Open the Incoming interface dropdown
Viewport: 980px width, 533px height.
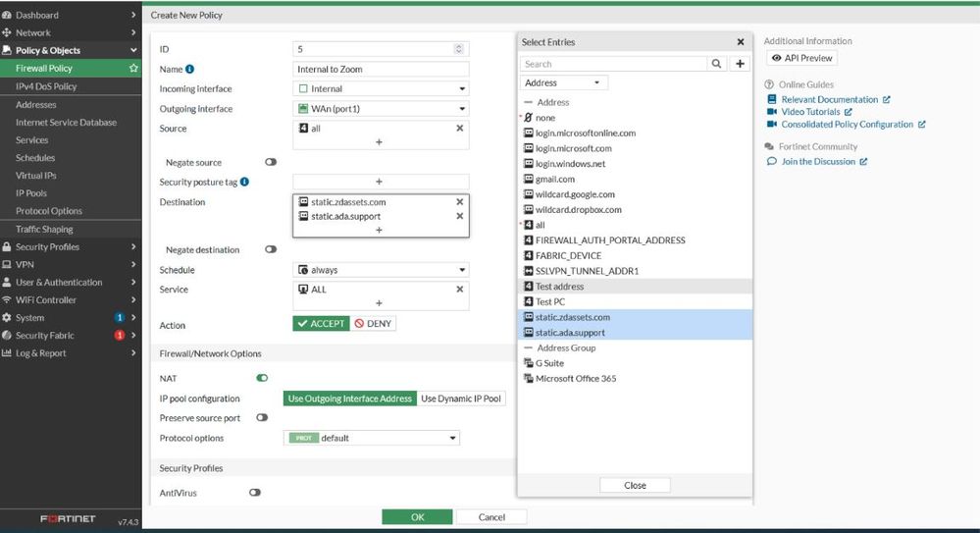coord(381,88)
